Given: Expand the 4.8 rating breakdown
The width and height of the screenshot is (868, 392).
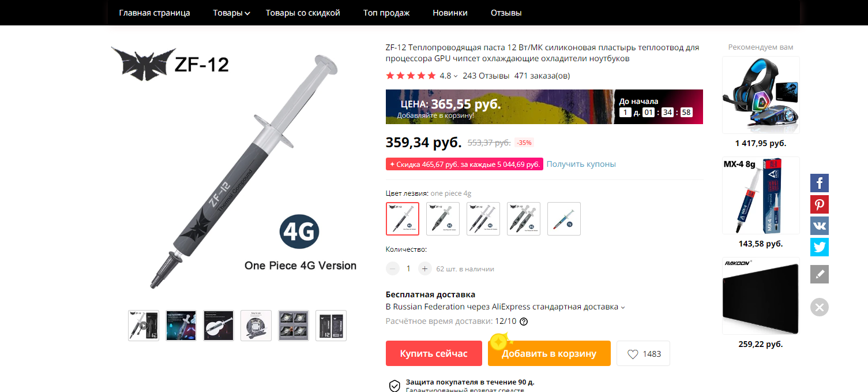Looking at the screenshot, I should click(x=449, y=76).
